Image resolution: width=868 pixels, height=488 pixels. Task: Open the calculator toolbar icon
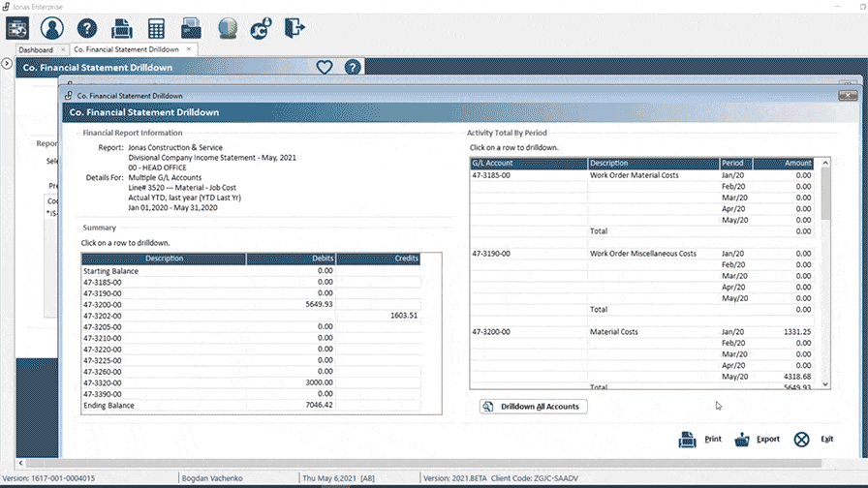[156, 28]
